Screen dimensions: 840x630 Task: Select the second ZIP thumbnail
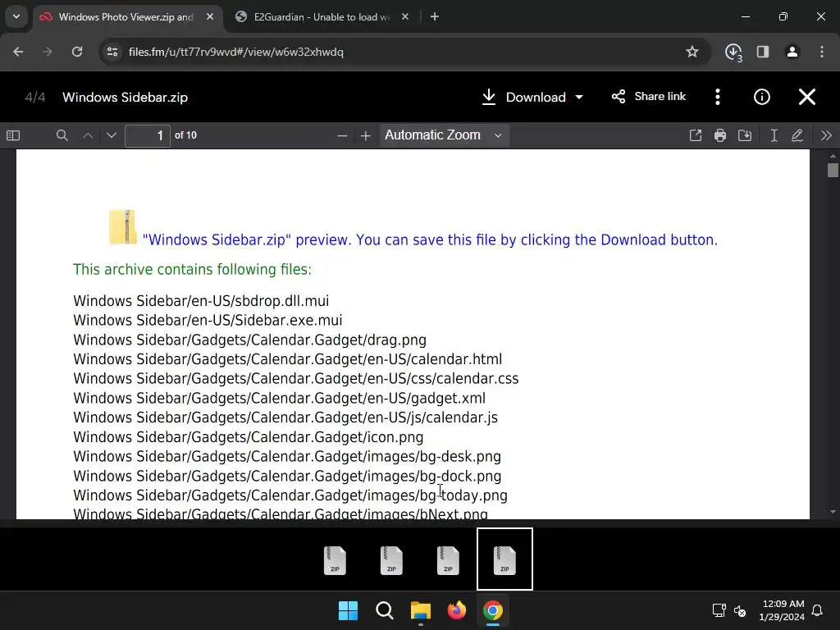point(391,559)
